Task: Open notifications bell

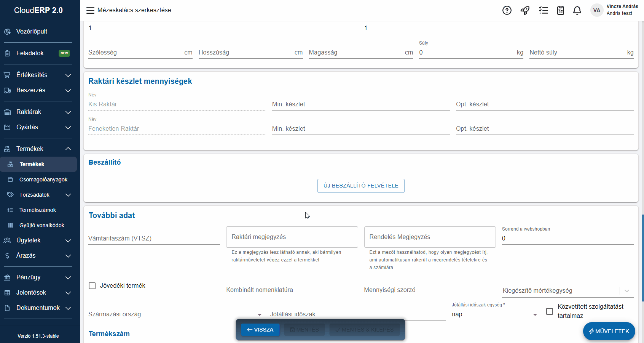Action: tap(577, 10)
